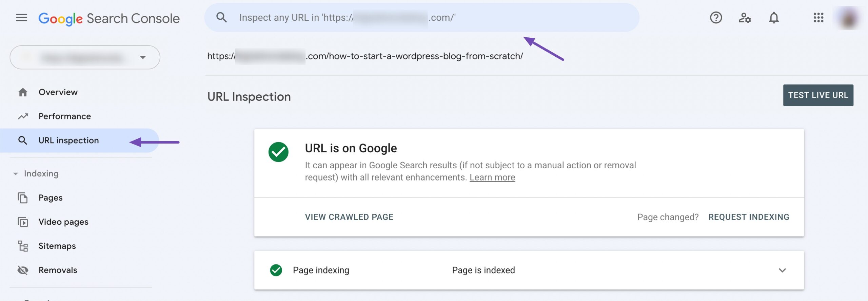Select URL inspection in the sidebar
868x301 pixels.
point(80,140)
